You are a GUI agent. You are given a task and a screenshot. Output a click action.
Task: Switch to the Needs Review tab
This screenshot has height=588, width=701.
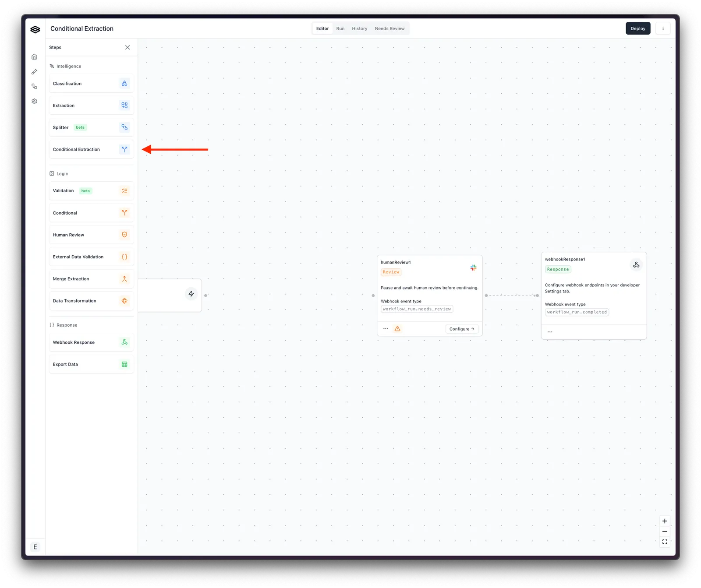click(x=389, y=28)
